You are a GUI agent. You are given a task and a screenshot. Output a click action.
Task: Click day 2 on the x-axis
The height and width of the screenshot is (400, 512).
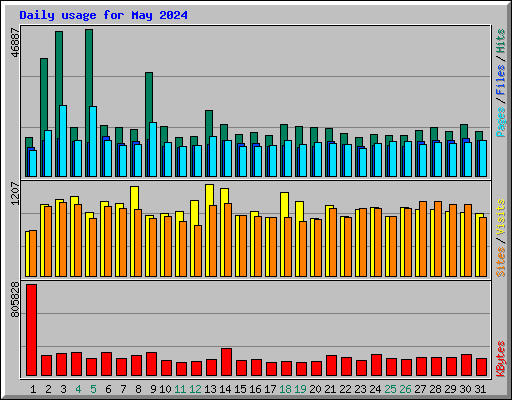48,389
